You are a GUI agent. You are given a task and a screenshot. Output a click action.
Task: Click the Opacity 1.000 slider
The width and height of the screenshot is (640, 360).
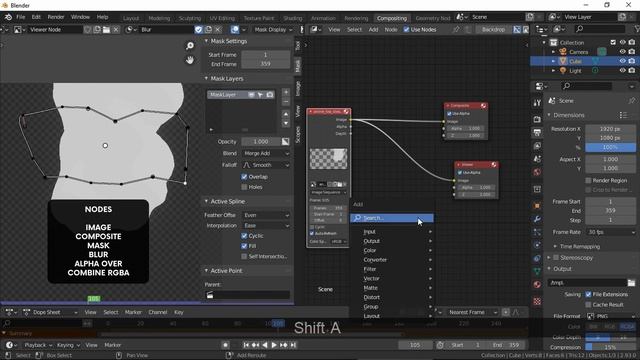[x=261, y=142]
